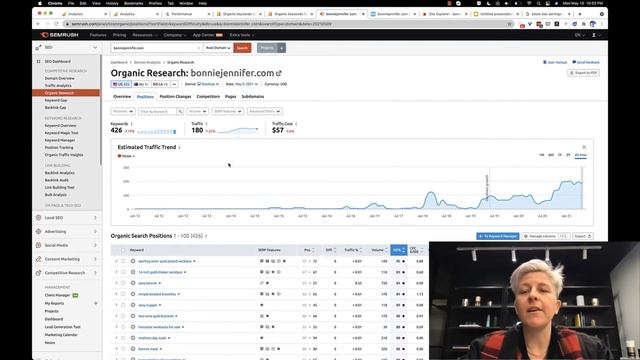This screenshot has width=640, height=360.
Task: Open Backlink Analytics in sidebar
Action: coord(59,173)
